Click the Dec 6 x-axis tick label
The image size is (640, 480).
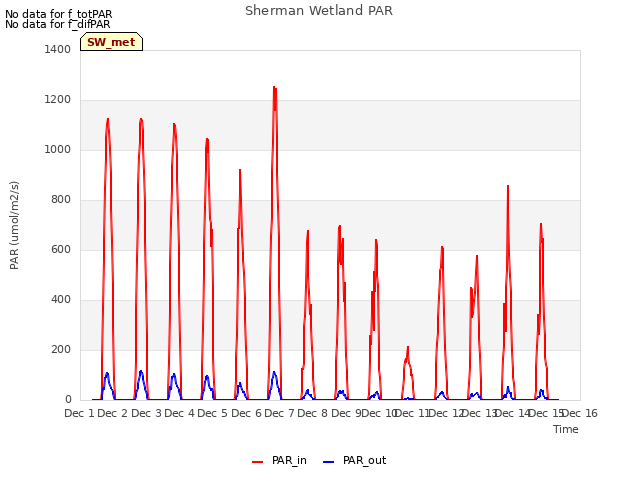[247, 413]
